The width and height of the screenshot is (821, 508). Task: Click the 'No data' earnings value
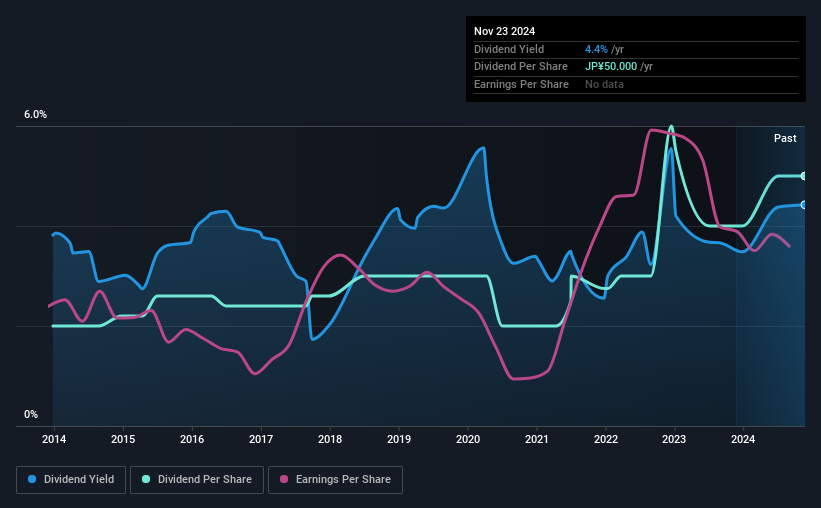pyautogui.click(x=604, y=84)
